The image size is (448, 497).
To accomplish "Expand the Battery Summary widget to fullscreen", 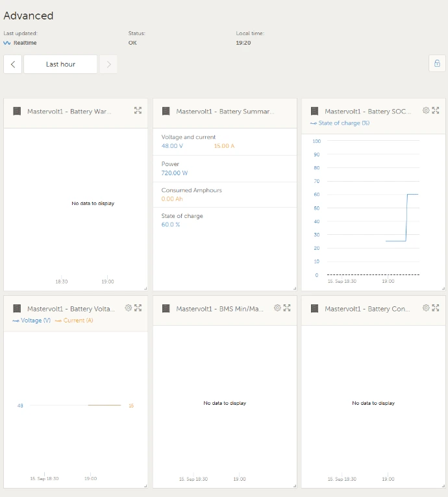I will pos(286,111).
